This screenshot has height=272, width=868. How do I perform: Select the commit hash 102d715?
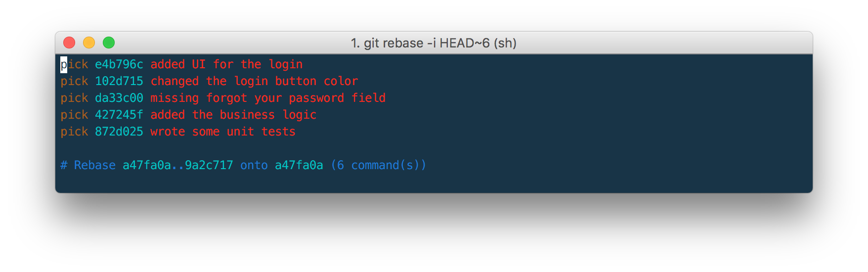pos(119,81)
